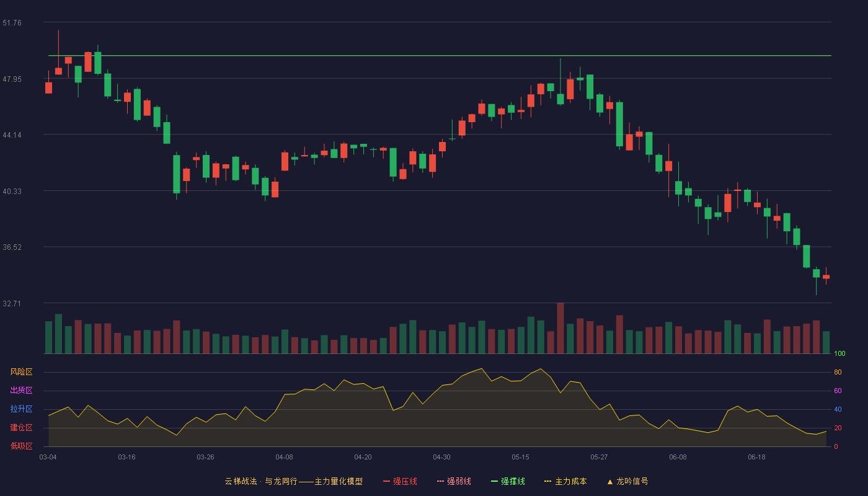Toggle the 主力成本 legend item
This screenshot has width=868, height=496.
565,481
